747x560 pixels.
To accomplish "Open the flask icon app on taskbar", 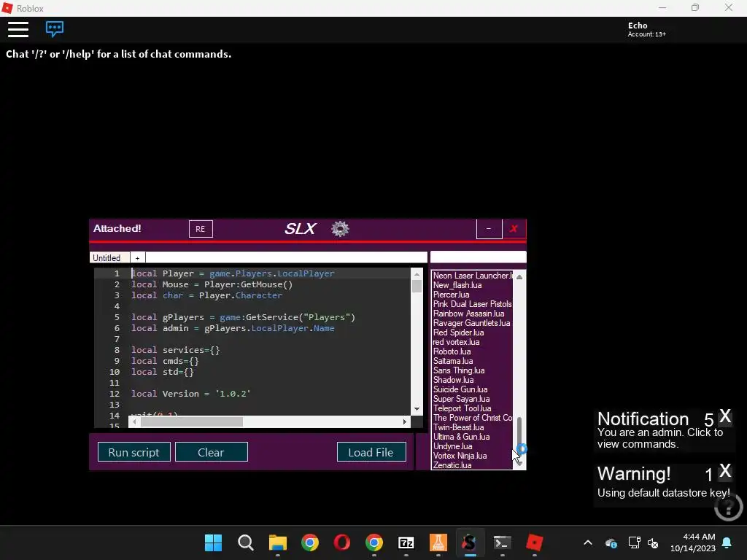I will pos(438,542).
